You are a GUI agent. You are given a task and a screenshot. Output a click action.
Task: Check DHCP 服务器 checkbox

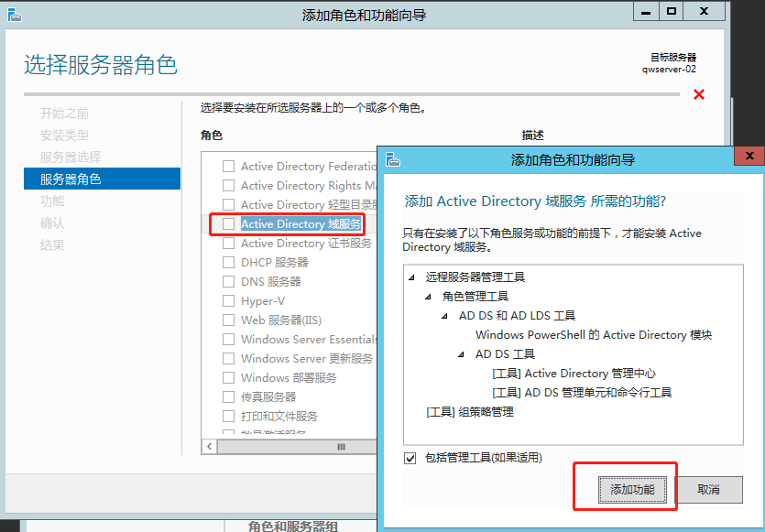pyautogui.click(x=228, y=263)
